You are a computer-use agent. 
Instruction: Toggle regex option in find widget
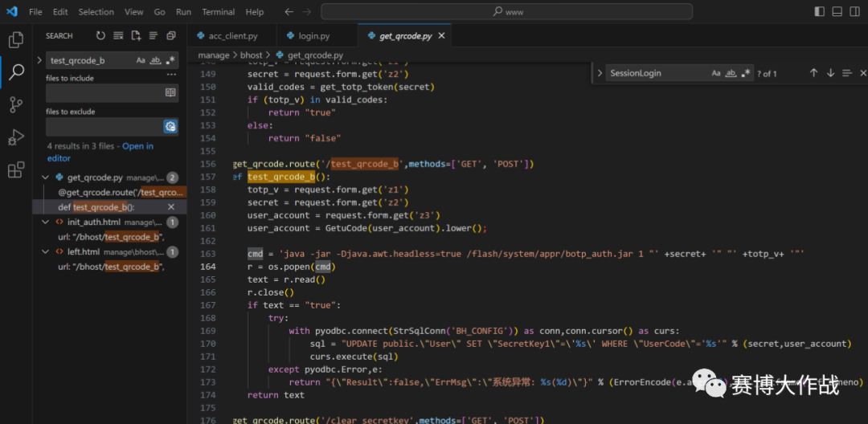(746, 73)
